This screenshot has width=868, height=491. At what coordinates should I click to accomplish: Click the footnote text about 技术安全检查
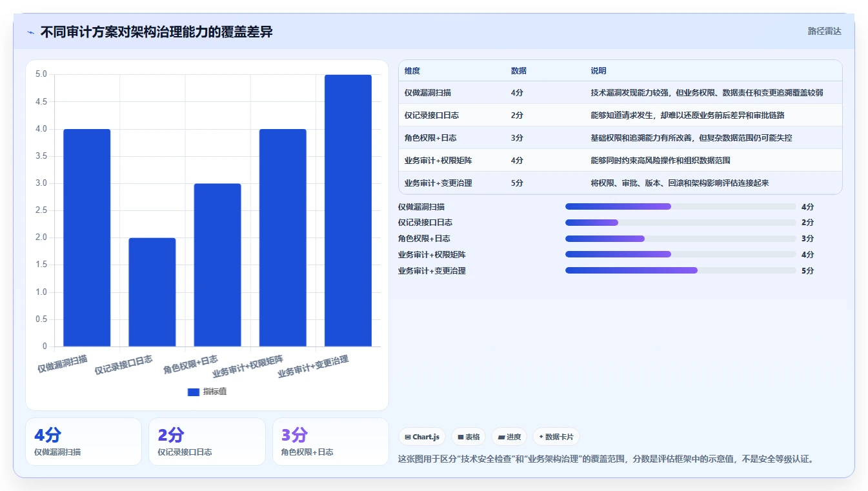[607, 459]
